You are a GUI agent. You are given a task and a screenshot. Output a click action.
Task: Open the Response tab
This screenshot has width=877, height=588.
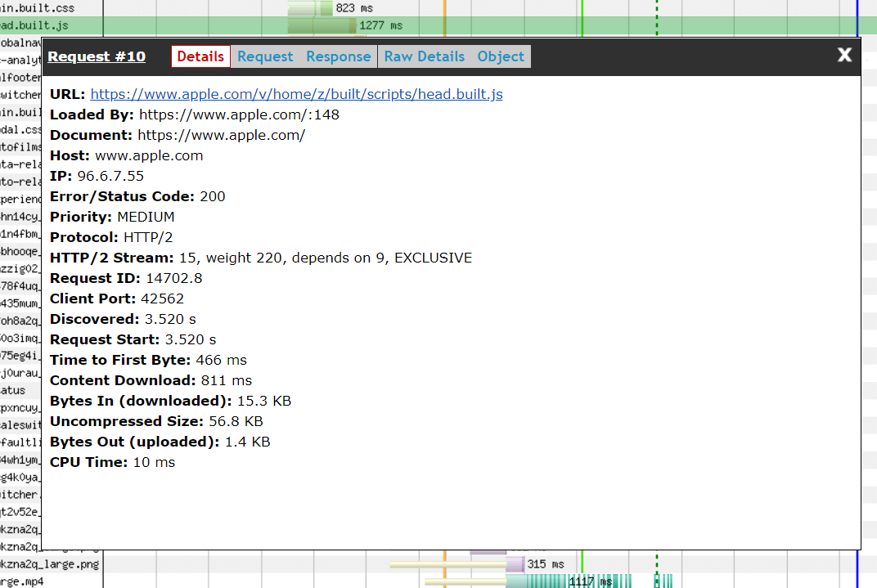pos(339,56)
